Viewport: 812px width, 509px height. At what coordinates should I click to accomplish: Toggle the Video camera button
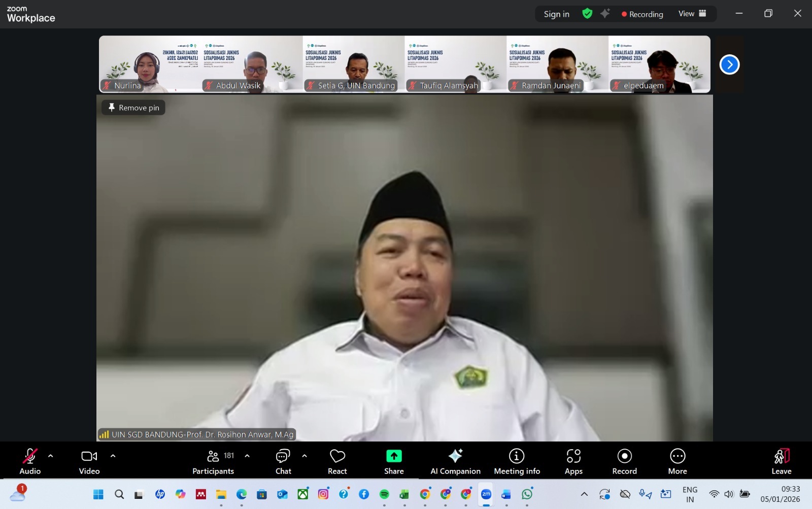pyautogui.click(x=89, y=461)
